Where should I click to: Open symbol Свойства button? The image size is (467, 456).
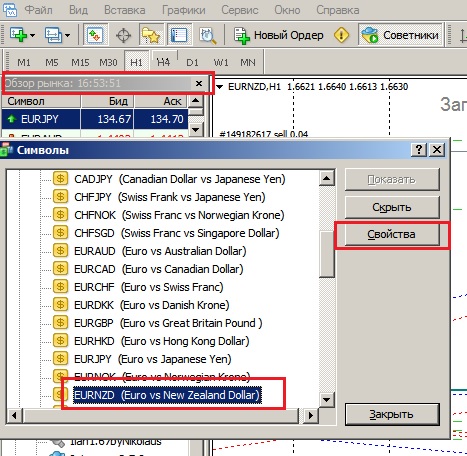point(392,234)
